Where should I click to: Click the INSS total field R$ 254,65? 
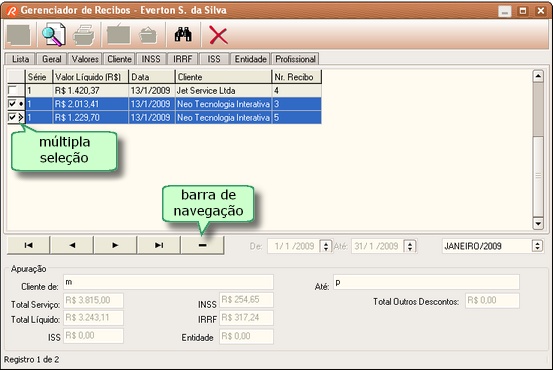pos(246,299)
